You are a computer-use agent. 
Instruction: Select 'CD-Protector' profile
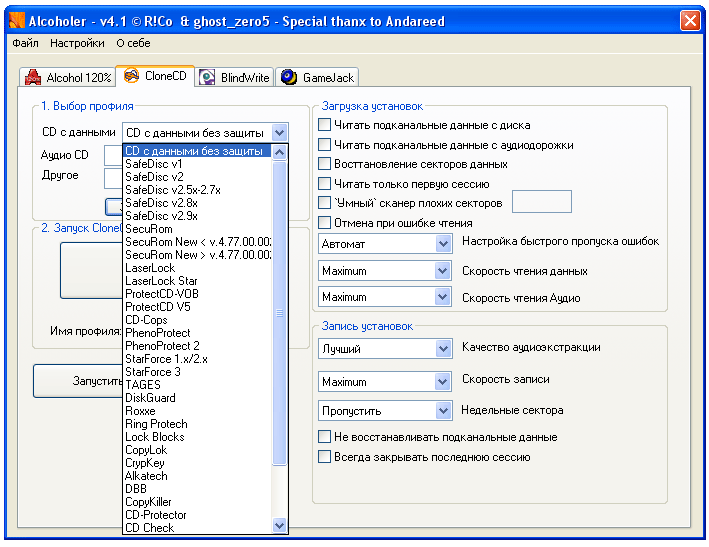click(198, 515)
